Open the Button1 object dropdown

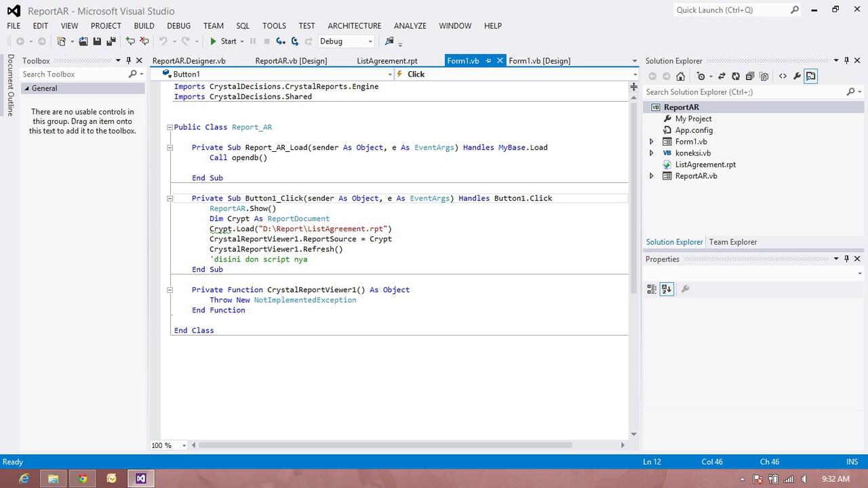389,75
